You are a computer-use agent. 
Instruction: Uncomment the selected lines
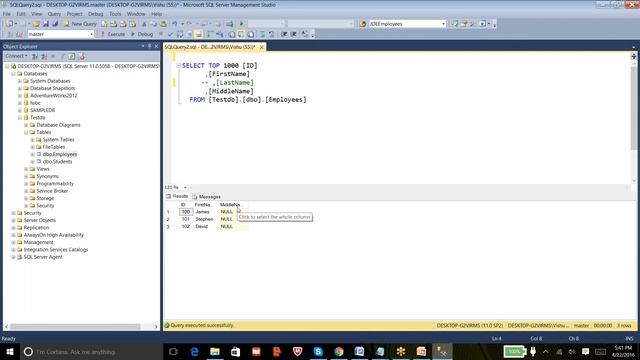click(x=271, y=34)
